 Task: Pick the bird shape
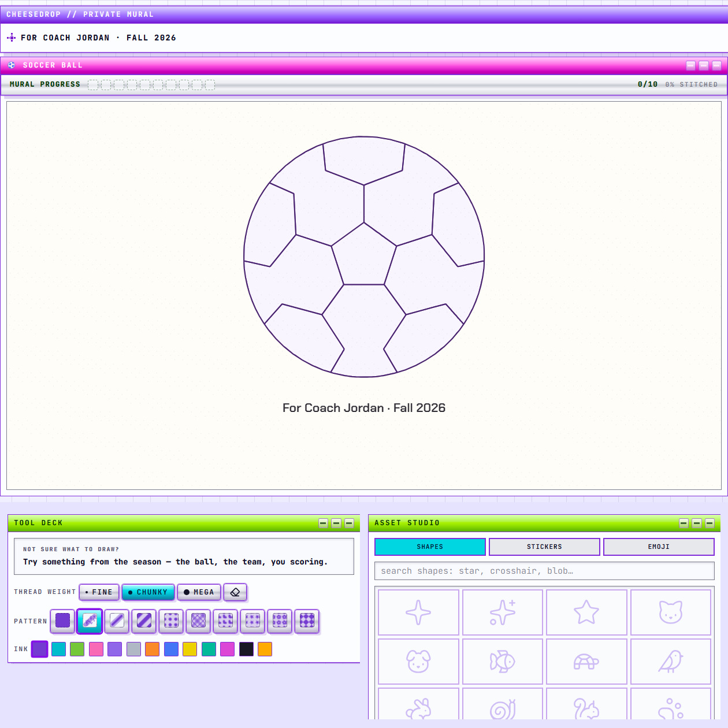[x=671, y=662]
